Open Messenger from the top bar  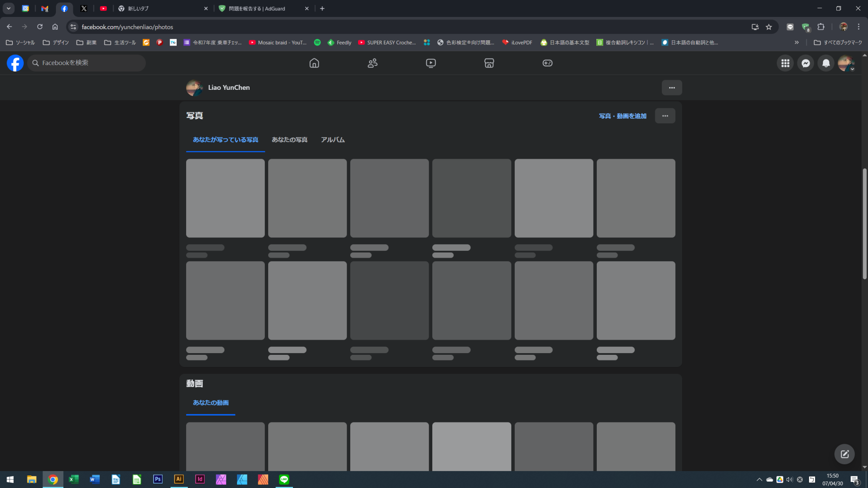pyautogui.click(x=806, y=63)
